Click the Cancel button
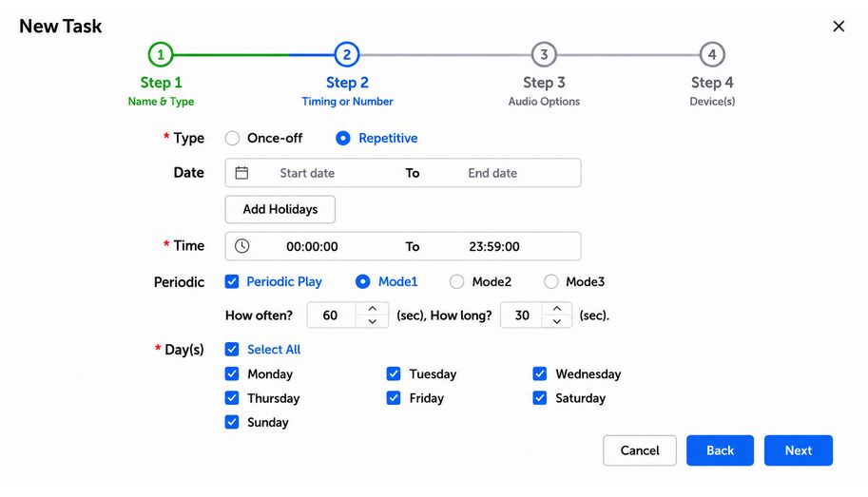 [640, 449]
